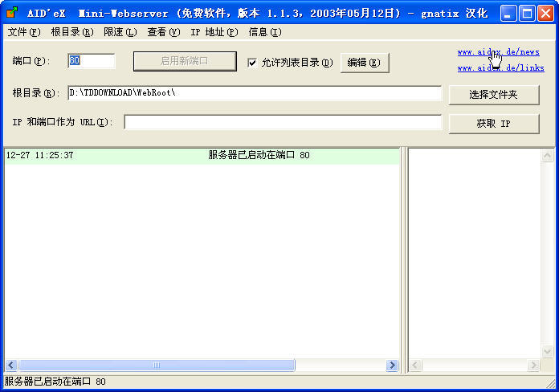Click down arrow of right panel scrollbar
559x392 pixels.
pyautogui.click(x=547, y=352)
